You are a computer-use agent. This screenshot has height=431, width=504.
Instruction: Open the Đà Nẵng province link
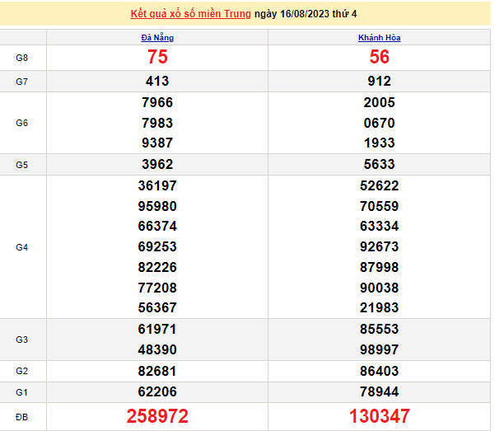tap(157, 38)
